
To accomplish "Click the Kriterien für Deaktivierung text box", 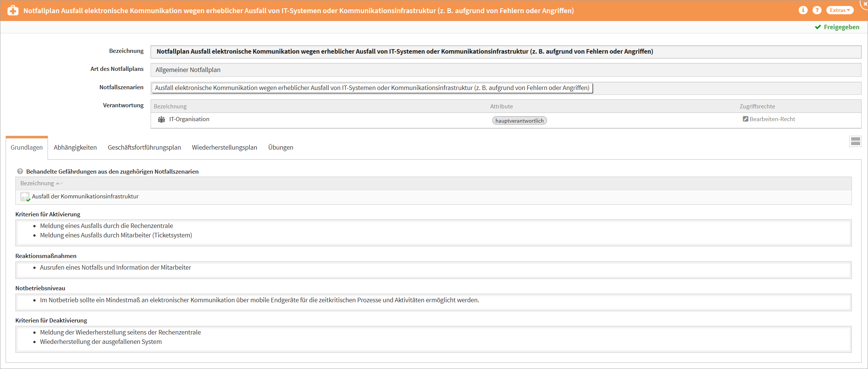I will 433,339.
